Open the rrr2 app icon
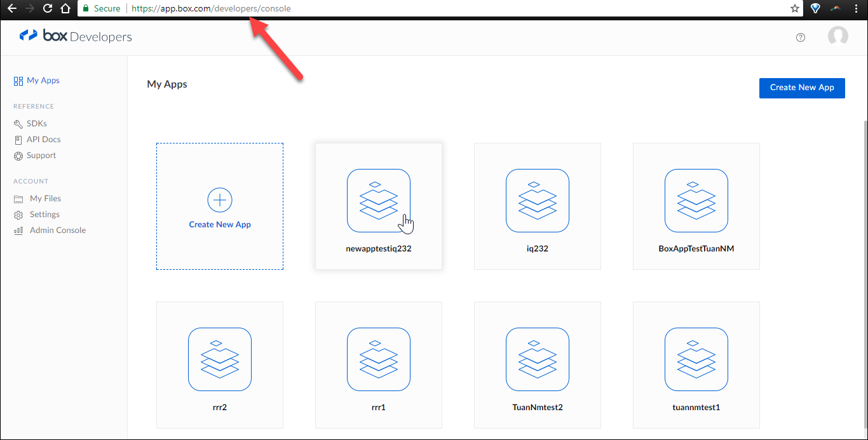Image resolution: width=868 pixels, height=440 pixels. pyautogui.click(x=220, y=359)
